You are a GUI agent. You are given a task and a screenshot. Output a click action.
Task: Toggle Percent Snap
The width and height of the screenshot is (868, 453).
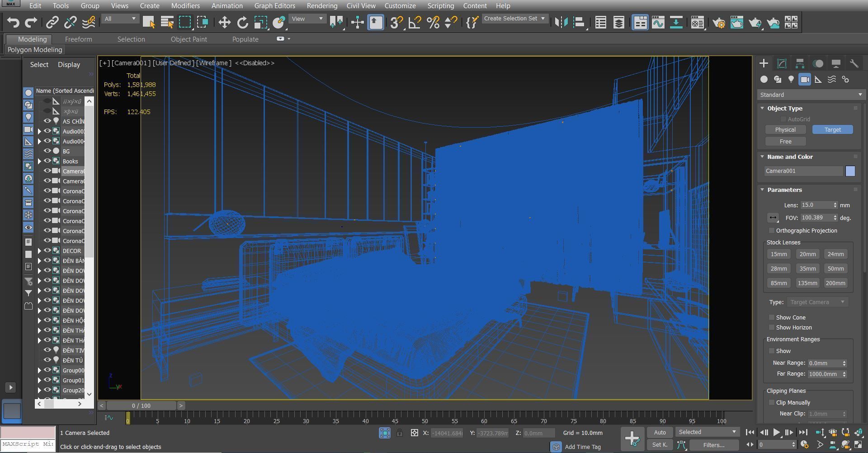433,22
